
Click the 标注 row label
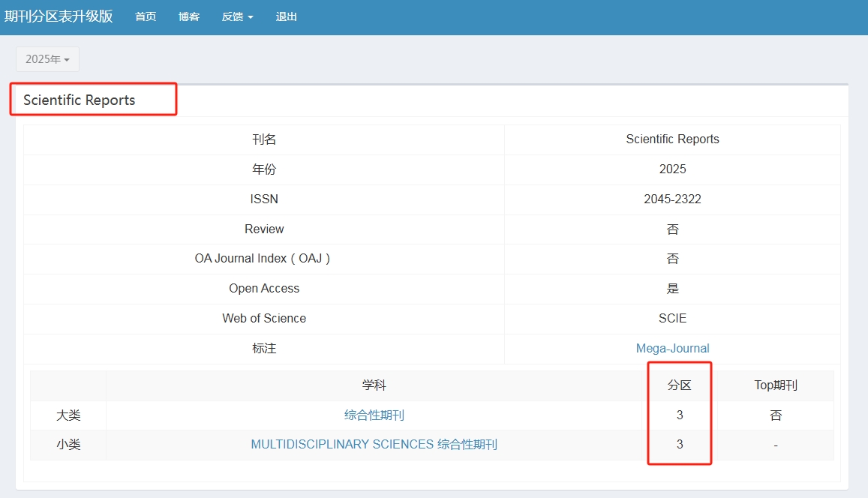[x=264, y=349]
